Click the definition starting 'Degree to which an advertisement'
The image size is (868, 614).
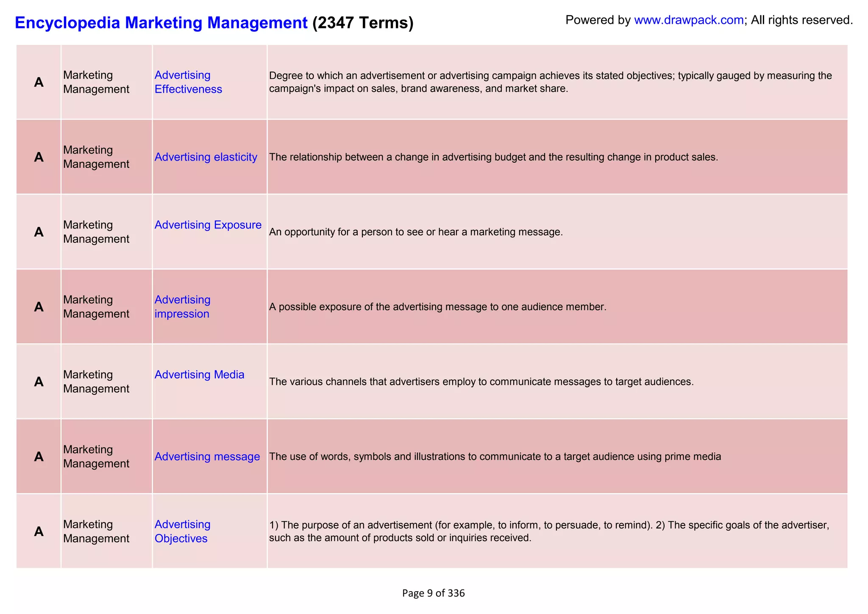click(550, 82)
